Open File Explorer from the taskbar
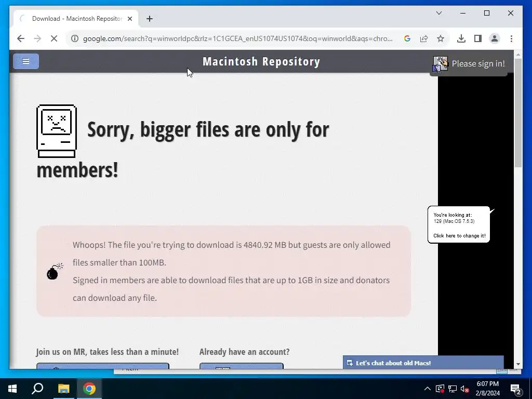Screen dimensions: 532x399 (63, 389)
